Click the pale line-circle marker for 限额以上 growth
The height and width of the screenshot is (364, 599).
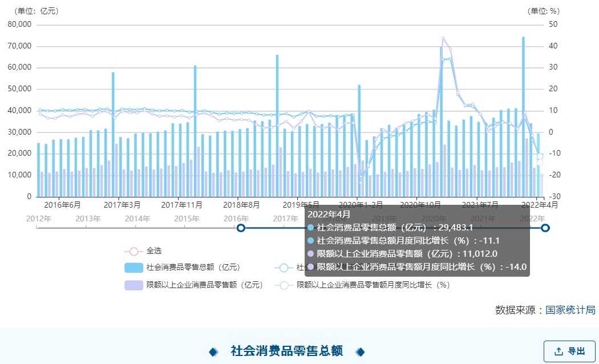tap(284, 285)
